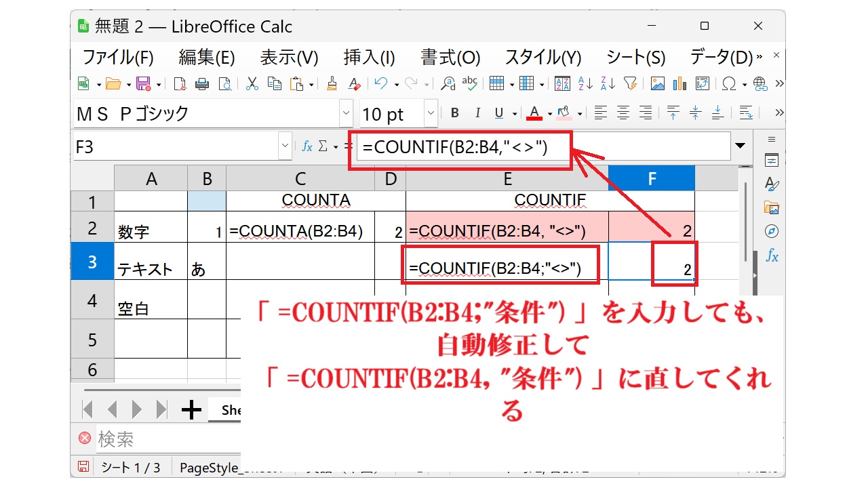Open the sidebar Navigator deck

tap(772, 231)
